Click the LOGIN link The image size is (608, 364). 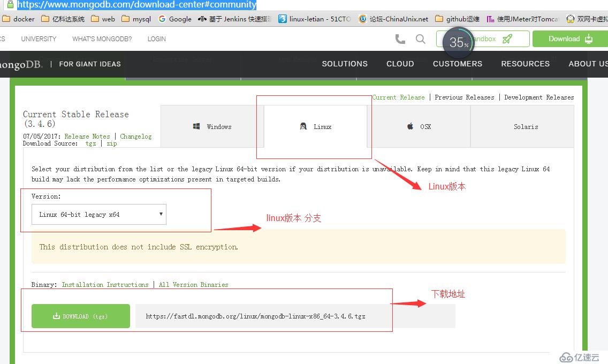(157, 39)
